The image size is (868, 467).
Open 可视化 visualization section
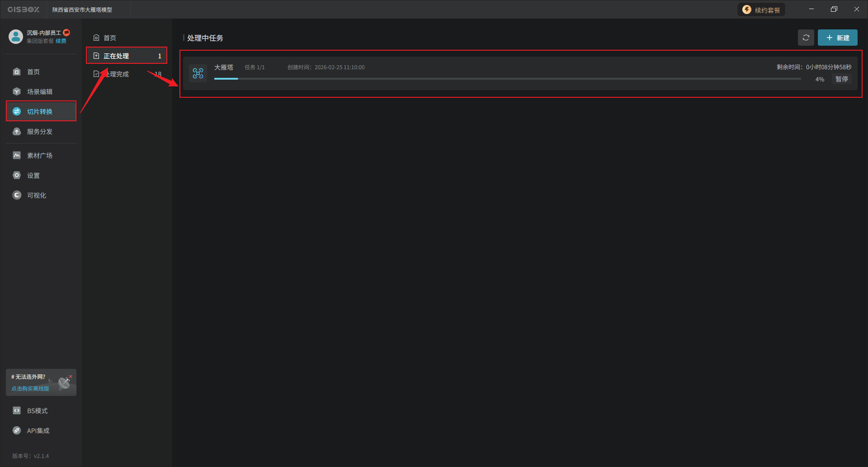point(36,195)
